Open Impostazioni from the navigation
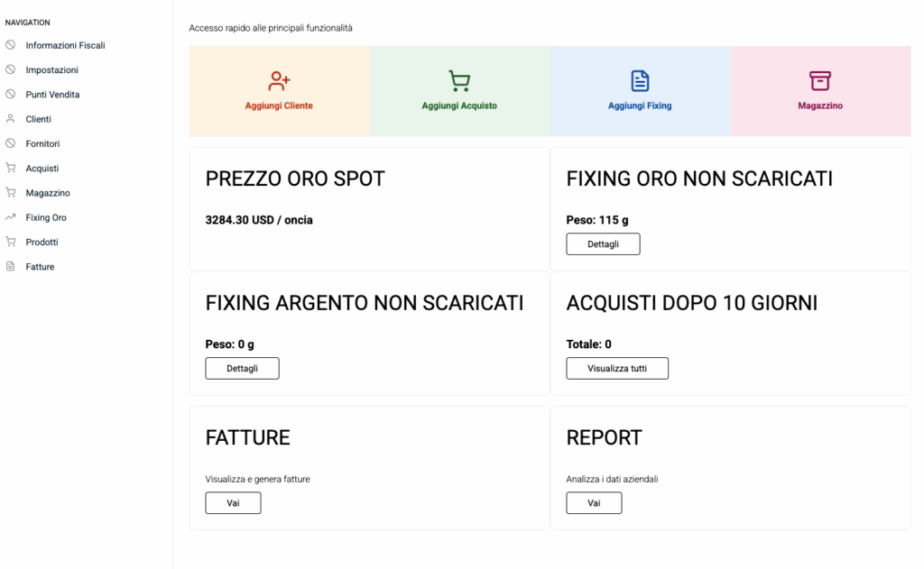924x569 pixels. [51, 69]
